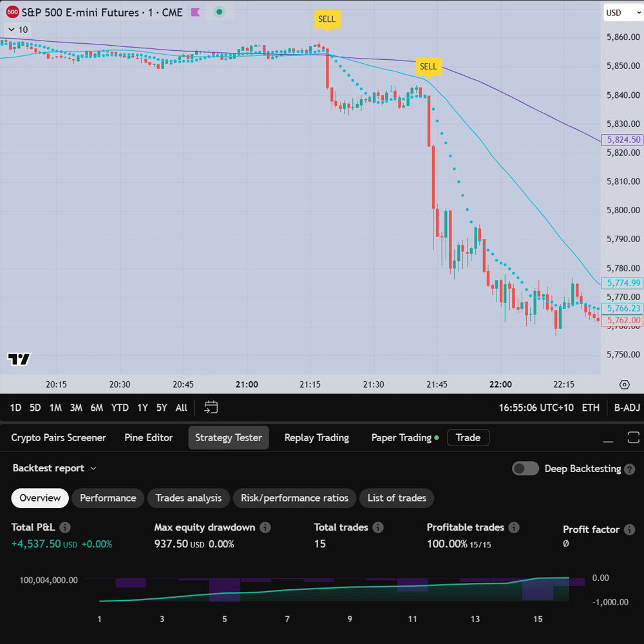Click the 937.50 USD drawdown value

pyautogui.click(x=179, y=544)
